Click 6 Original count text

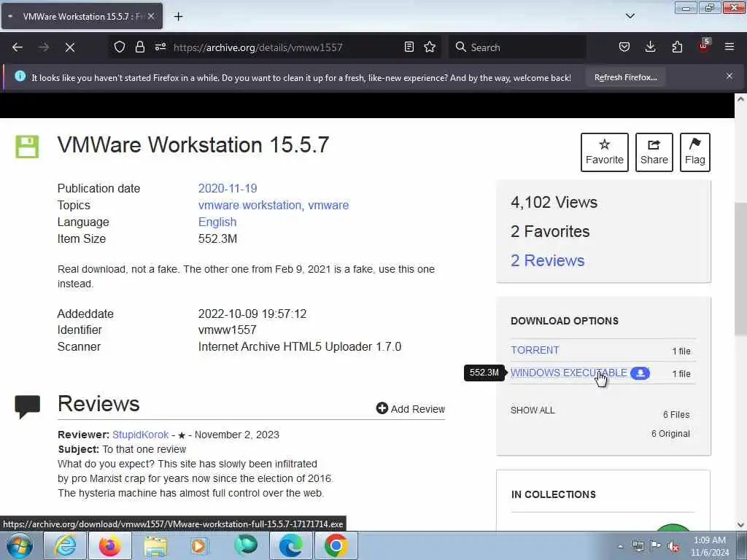[670, 434]
